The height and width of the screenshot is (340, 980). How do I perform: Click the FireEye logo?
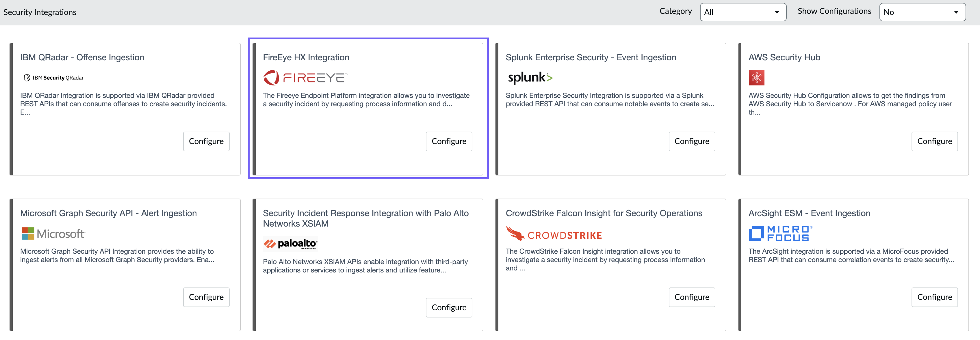pyautogui.click(x=305, y=78)
